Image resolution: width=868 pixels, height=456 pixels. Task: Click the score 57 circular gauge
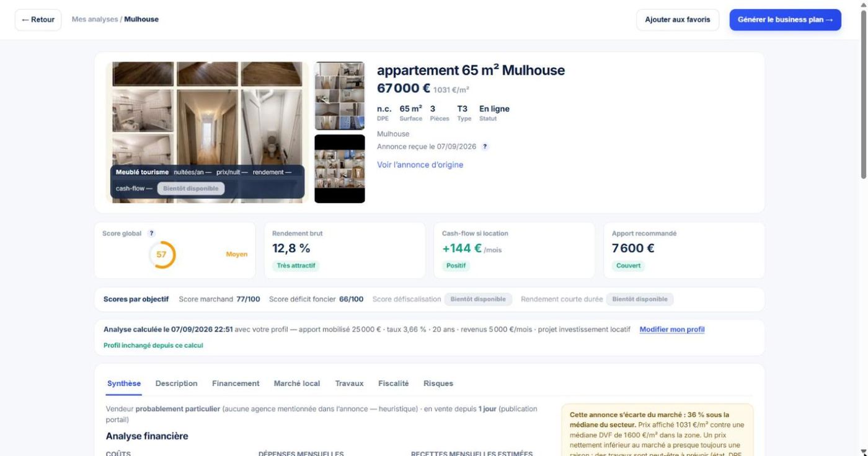162,255
